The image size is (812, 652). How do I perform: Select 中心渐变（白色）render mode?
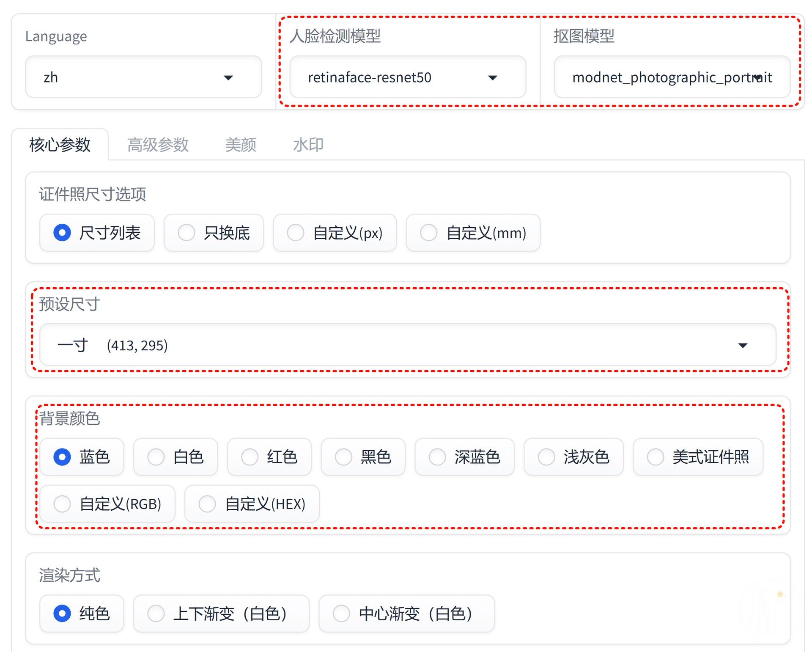tap(407, 613)
